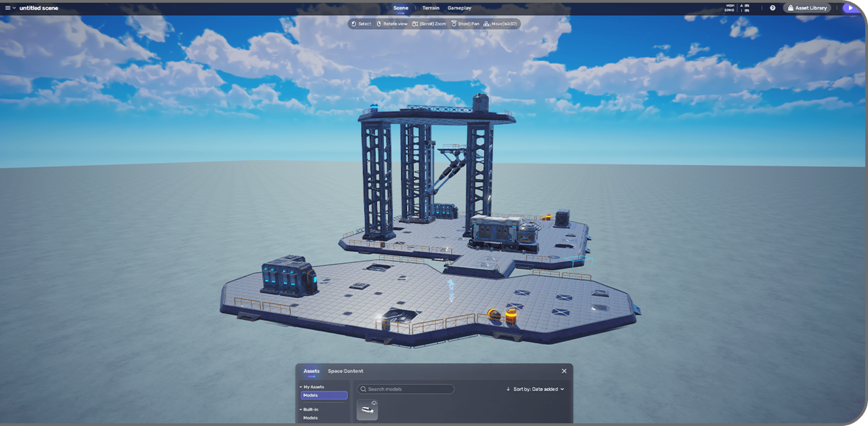This screenshot has height=426, width=868.
Task: Switch to the Terrain tab
Action: point(431,8)
